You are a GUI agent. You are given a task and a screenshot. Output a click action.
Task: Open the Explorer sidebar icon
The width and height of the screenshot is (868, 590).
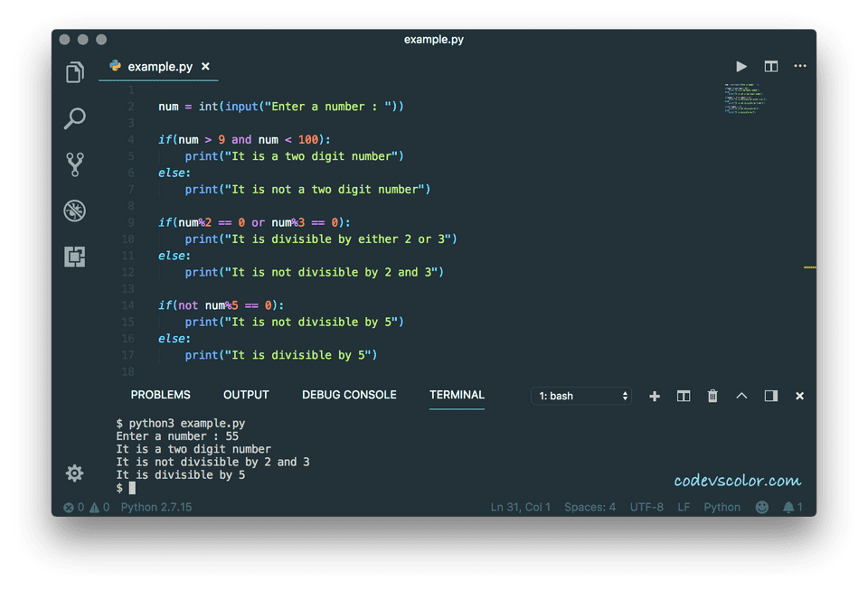pos(74,71)
